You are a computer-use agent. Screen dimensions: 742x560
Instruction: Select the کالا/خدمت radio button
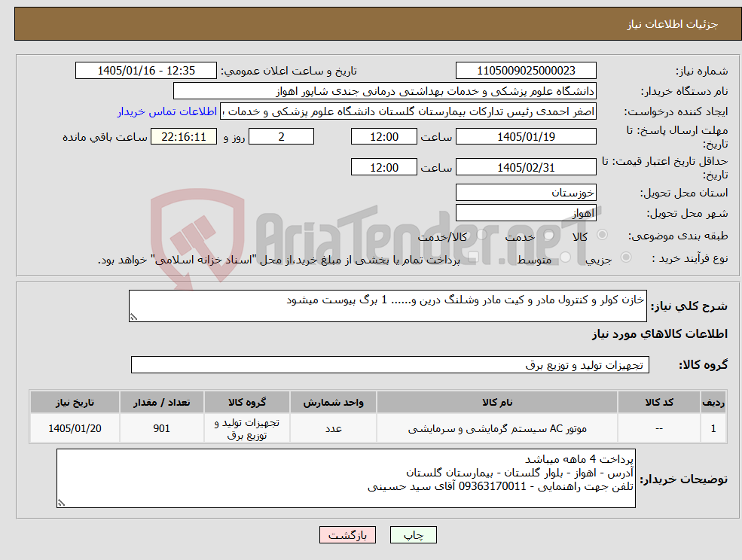point(481,235)
